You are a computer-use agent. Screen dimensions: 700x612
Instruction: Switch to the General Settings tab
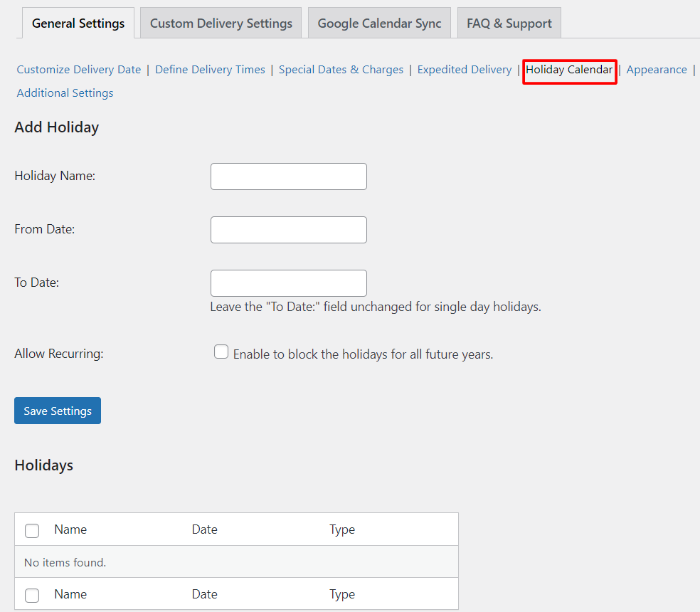78,23
